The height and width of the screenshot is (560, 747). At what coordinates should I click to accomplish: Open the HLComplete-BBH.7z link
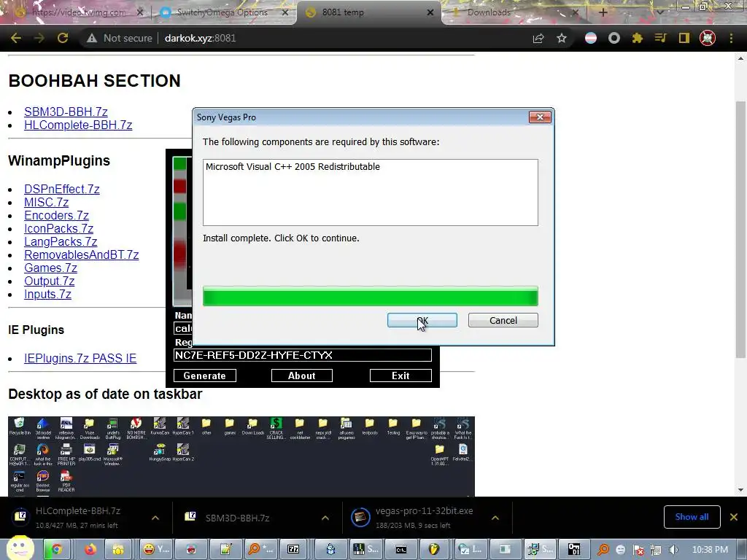coord(78,125)
